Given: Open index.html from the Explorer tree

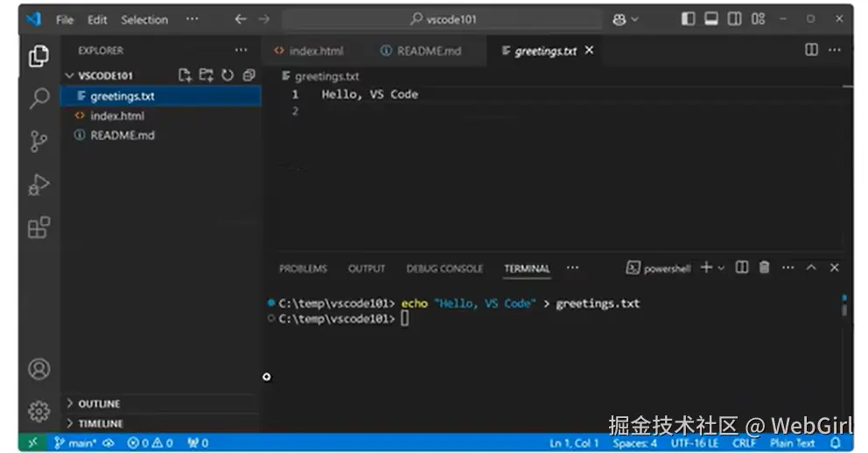Looking at the screenshot, I should click(160, 116).
